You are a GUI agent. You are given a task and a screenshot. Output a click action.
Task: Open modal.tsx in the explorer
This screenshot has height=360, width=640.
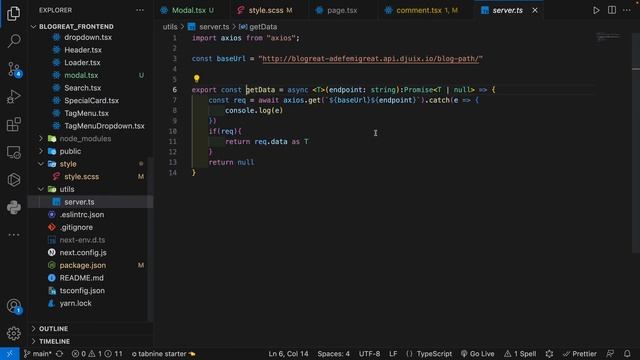point(81,75)
